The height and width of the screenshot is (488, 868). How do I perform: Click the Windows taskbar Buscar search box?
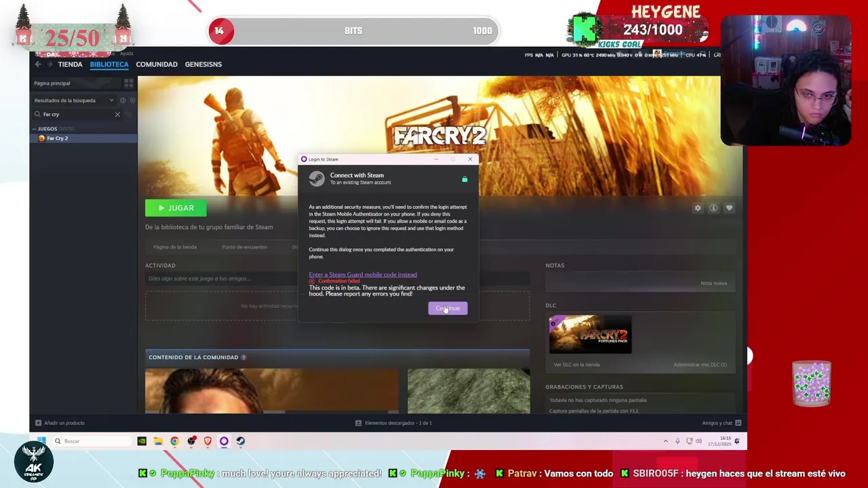point(92,441)
